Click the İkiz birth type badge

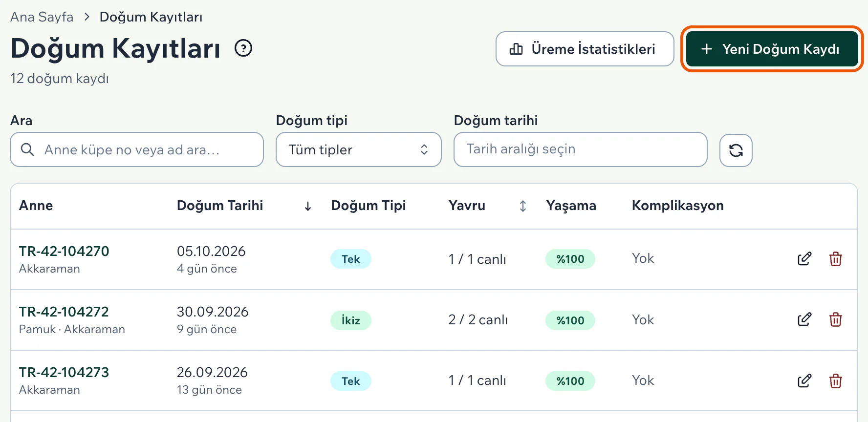point(351,320)
